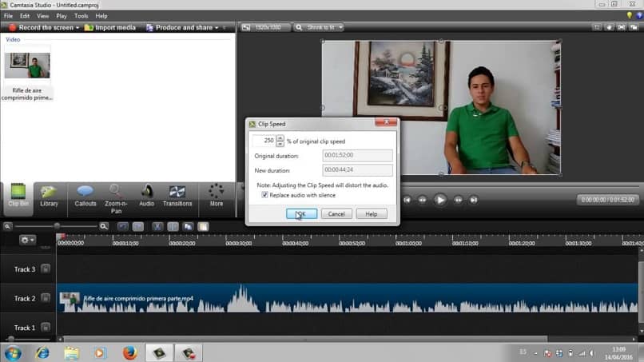Open the Tools menu
644x362 pixels.
click(x=81, y=16)
